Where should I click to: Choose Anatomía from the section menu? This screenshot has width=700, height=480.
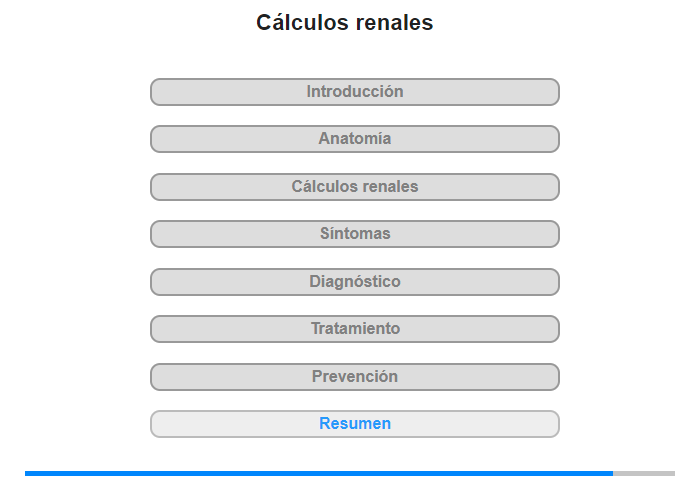click(354, 139)
